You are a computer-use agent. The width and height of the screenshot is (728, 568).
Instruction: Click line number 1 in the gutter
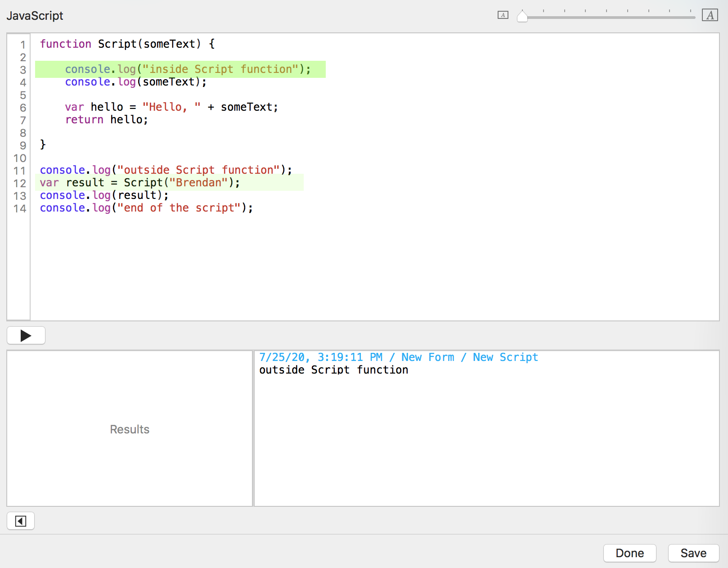(22, 45)
